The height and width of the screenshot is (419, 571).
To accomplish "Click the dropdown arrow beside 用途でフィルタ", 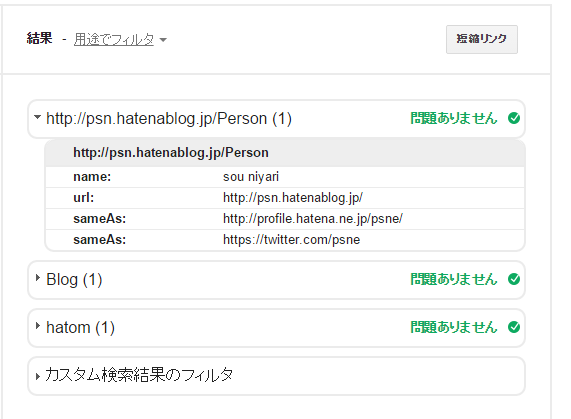I will [x=163, y=40].
